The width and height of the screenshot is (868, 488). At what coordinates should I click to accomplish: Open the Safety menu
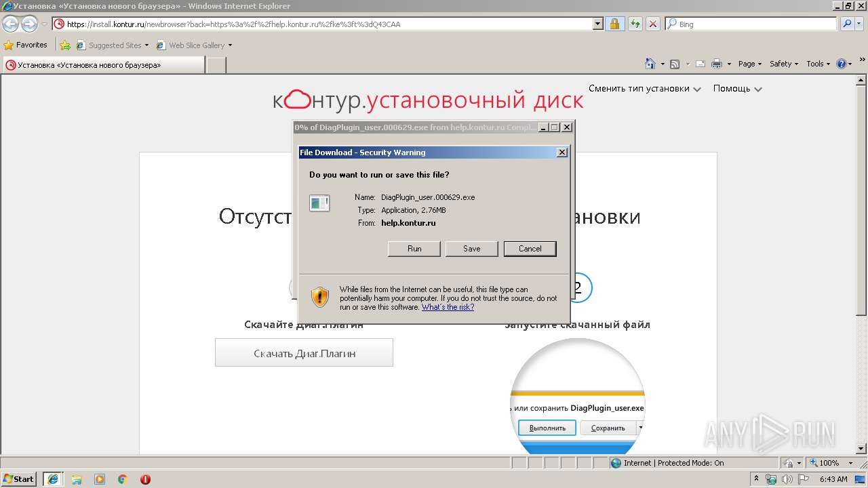[x=783, y=64]
